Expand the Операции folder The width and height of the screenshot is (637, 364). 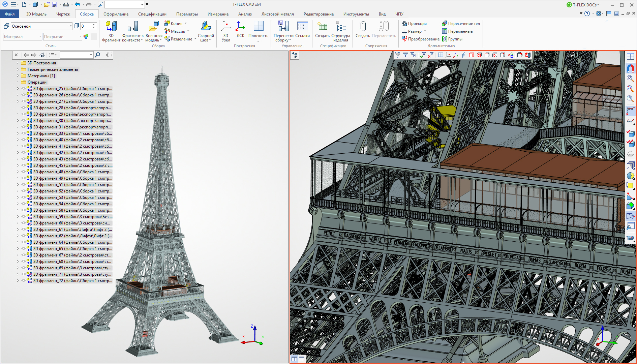coord(18,82)
